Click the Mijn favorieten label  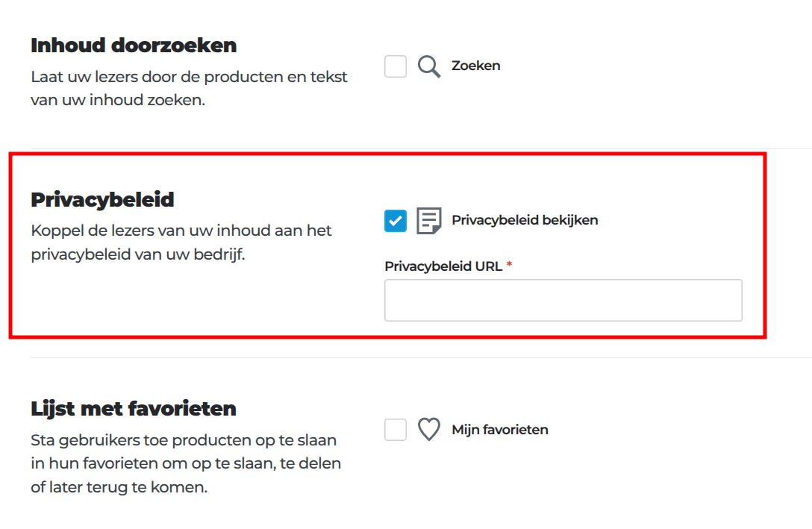point(500,430)
